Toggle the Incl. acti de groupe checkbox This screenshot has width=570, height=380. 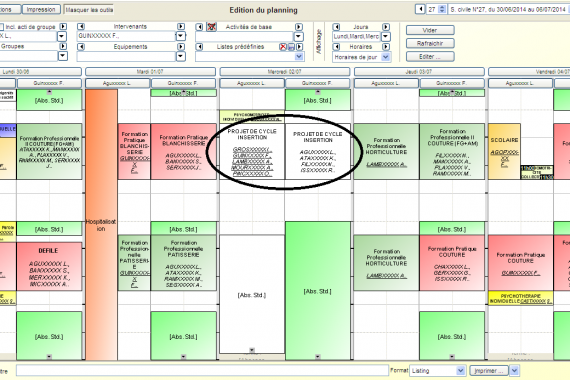[x=1, y=27]
